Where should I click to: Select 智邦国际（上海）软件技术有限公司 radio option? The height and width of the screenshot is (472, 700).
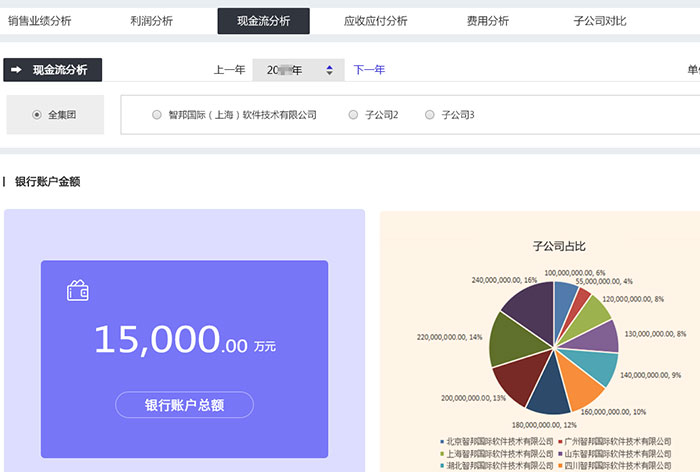pyautogui.click(x=157, y=115)
